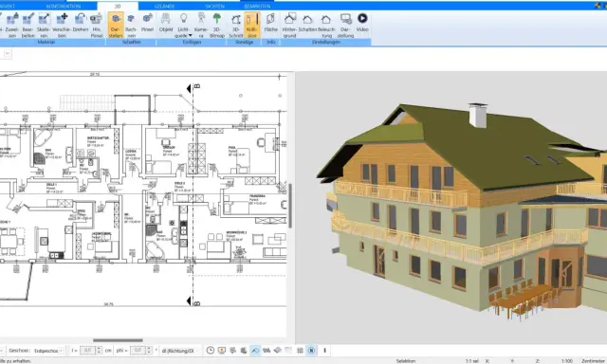Click the vertical bar icon in bottom toolbar
The image size is (607, 364).
point(324,351)
